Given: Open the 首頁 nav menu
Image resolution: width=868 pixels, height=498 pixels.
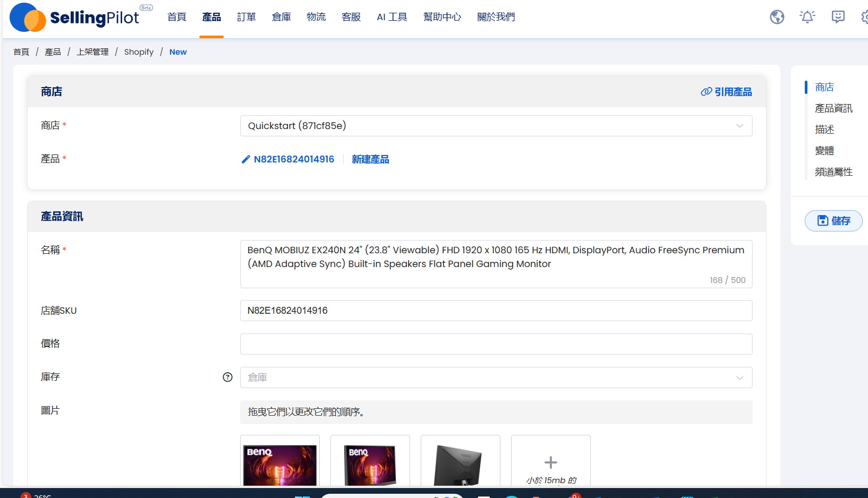Looking at the screenshot, I should (x=177, y=17).
